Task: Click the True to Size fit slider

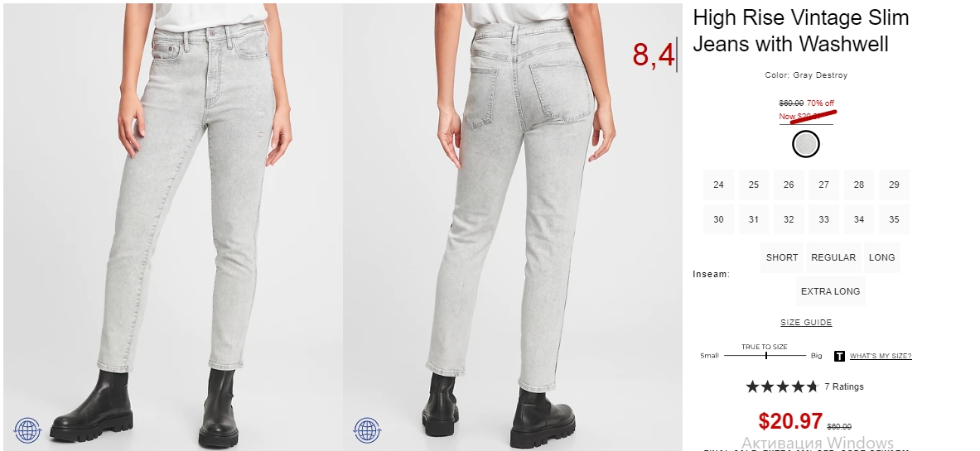Action: point(765,356)
